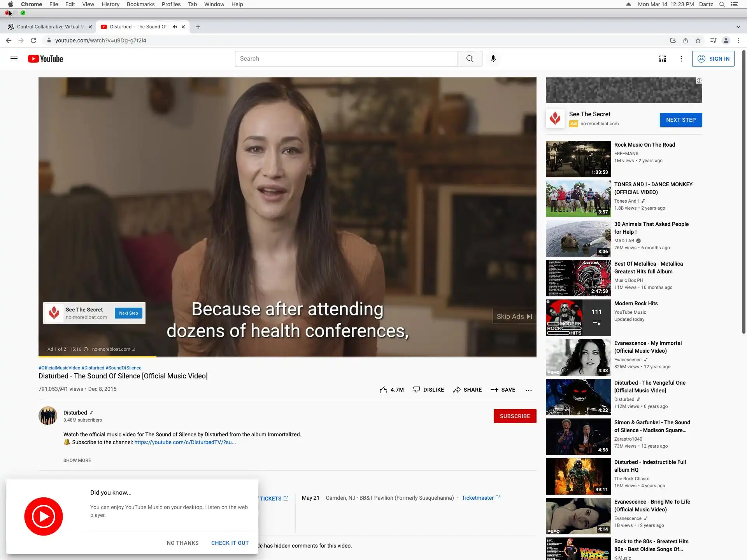Viewport: 747px width, 560px height.
Task: Click the search magnifier button
Action: point(470,59)
